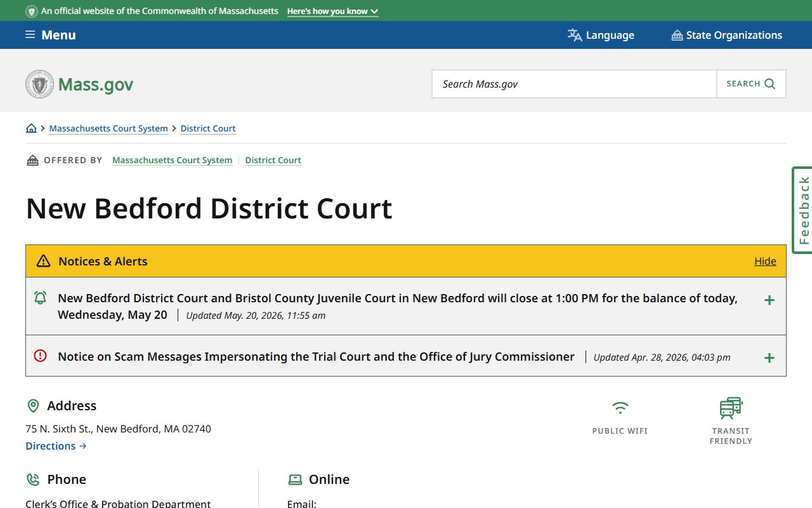Click the Online laptop icon
Viewport: 812px width, 508px height.
click(x=295, y=479)
